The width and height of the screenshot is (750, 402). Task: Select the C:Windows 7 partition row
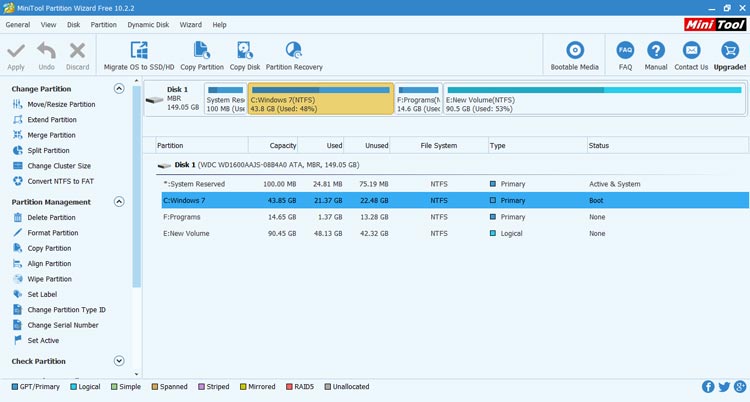[454, 201]
